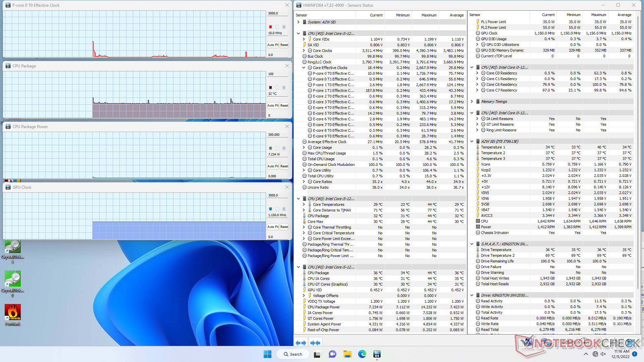
Task: Click the Maximum column header in left sensor panel
Action: (x=425, y=15)
